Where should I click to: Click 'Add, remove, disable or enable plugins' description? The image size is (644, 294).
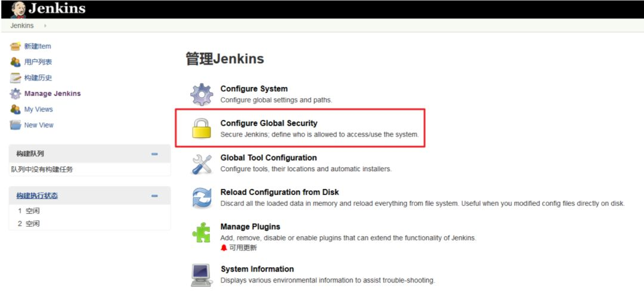pos(348,238)
